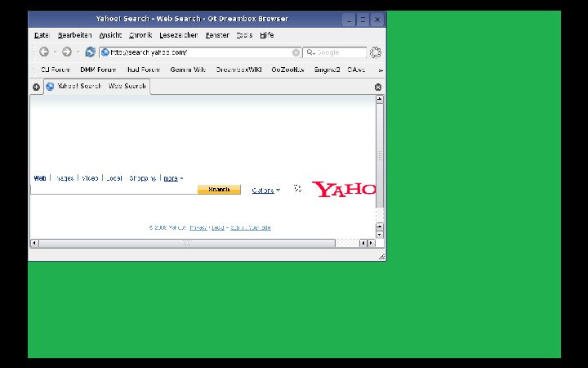
Task: Clear the address bar with the X icon
Action: coord(296,52)
